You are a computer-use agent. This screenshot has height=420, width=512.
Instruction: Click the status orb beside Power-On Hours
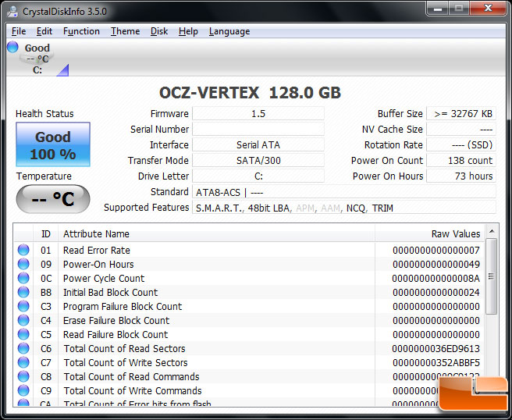click(23, 265)
